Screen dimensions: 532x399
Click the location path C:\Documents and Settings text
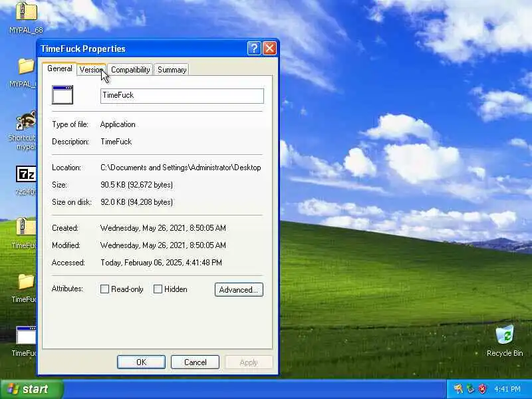click(x=180, y=168)
